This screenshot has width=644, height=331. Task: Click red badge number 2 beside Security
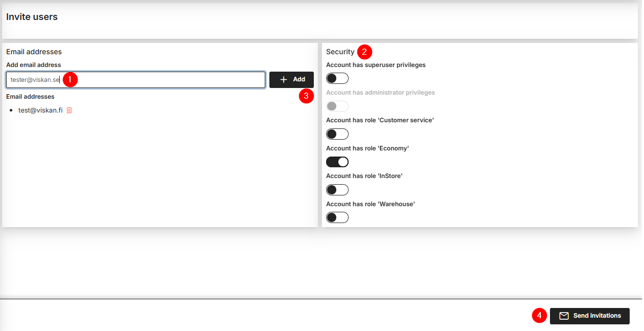pyautogui.click(x=364, y=52)
